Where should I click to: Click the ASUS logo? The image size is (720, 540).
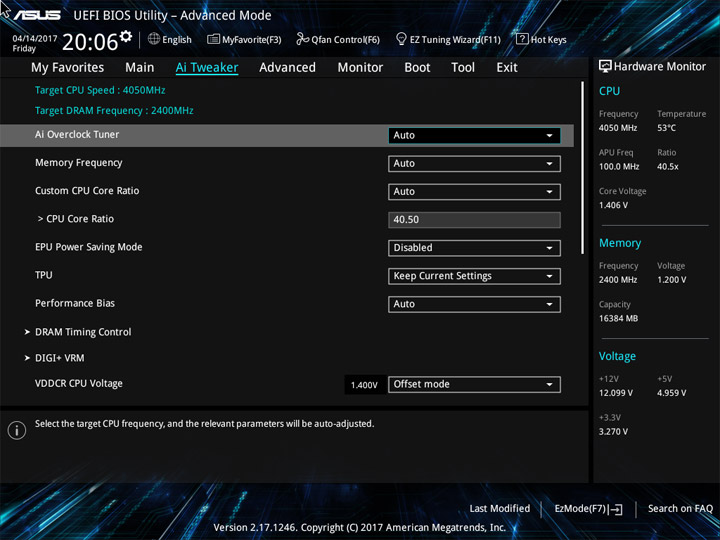point(37,15)
